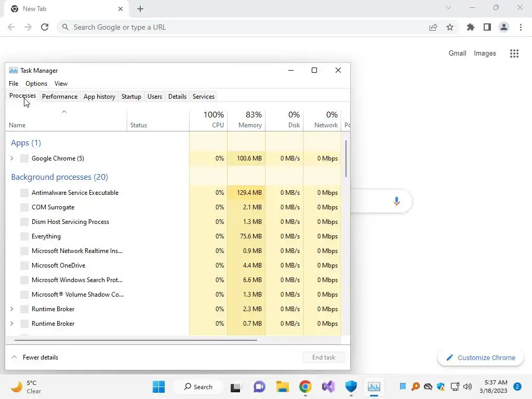532x399 pixels.
Task: Open File Explorer from taskbar
Action: (282, 387)
